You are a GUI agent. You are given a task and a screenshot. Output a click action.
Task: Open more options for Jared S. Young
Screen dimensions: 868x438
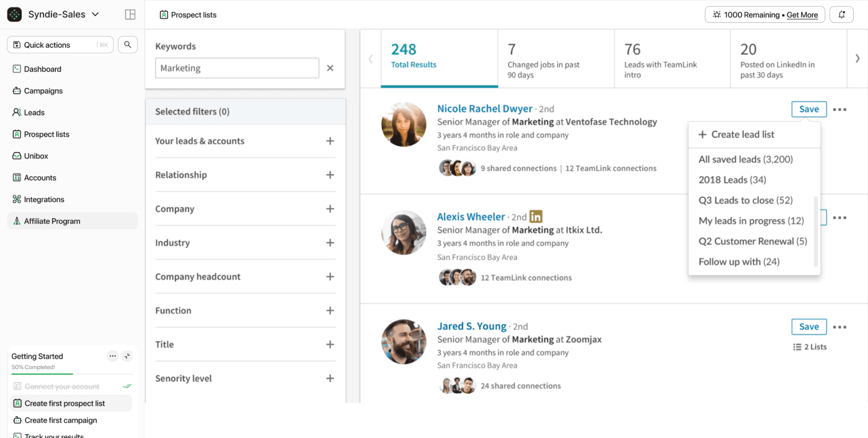[x=839, y=327]
